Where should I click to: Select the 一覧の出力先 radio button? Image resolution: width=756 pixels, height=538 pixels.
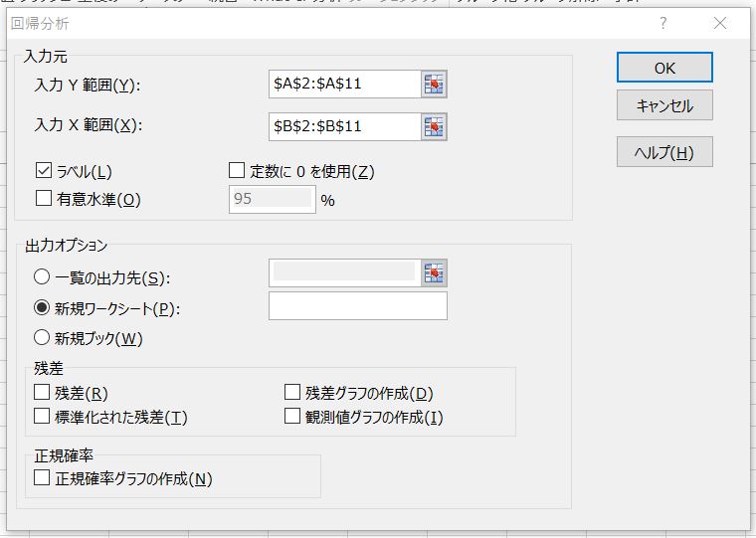(x=43, y=277)
